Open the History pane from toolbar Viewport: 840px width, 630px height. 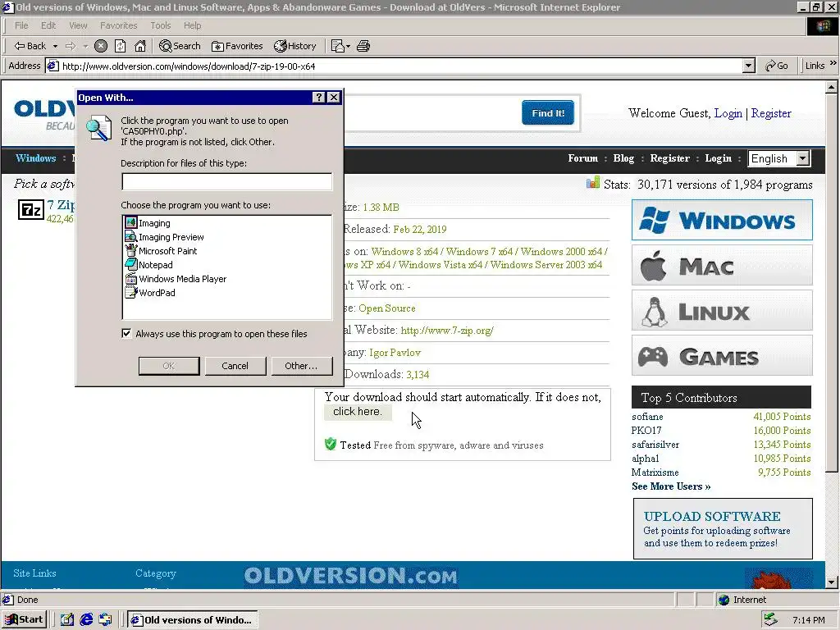pos(295,46)
